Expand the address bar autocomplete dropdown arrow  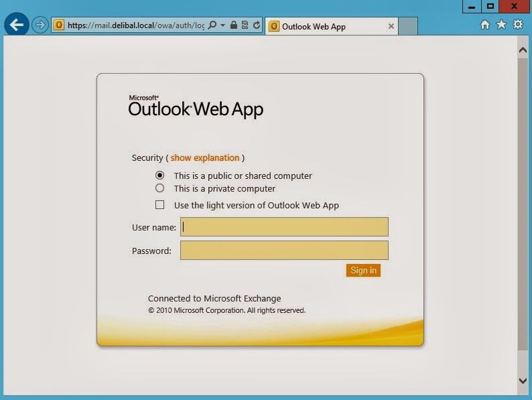coord(222,25)
